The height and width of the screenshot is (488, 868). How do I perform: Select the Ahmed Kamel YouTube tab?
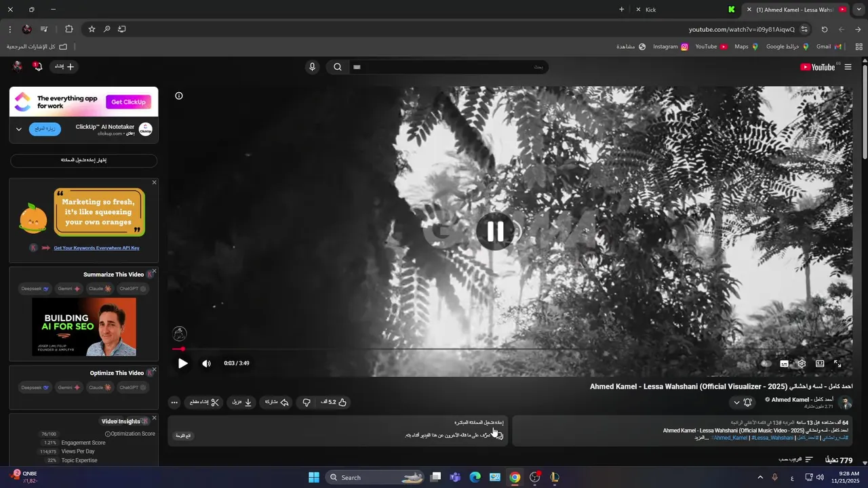tap(795, 9)
